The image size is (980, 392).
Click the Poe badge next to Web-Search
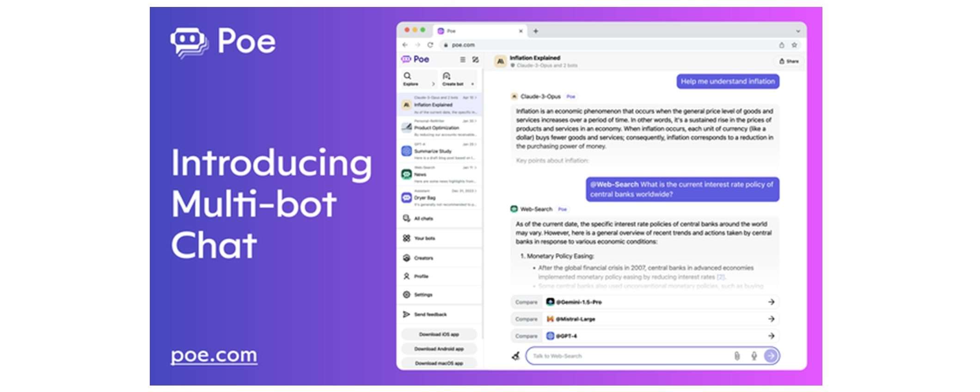click(562, 209)
